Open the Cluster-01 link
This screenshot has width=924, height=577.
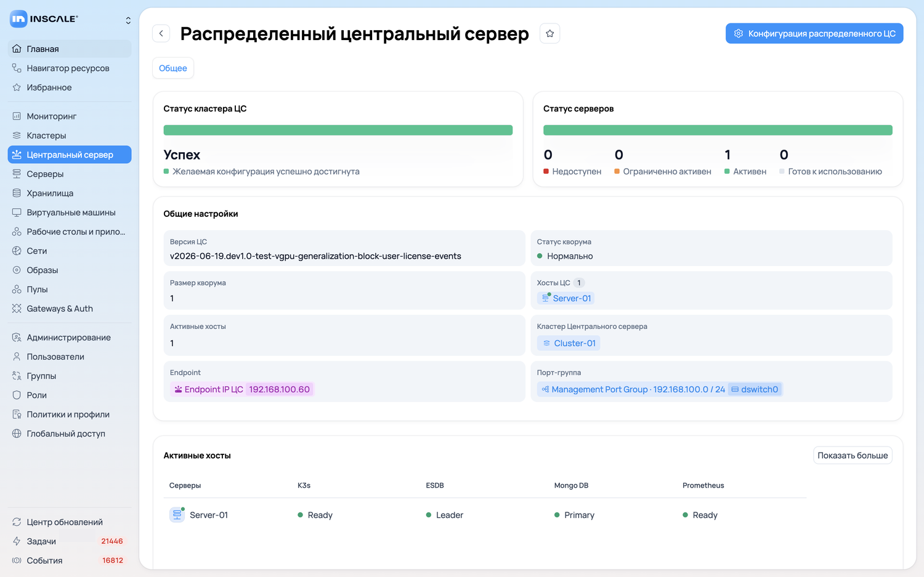(x=569, y=344)
